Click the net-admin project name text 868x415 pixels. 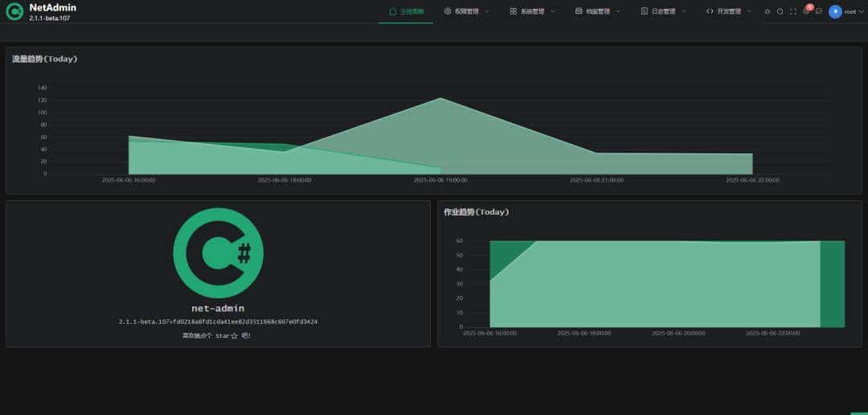(x=218, y=308)
